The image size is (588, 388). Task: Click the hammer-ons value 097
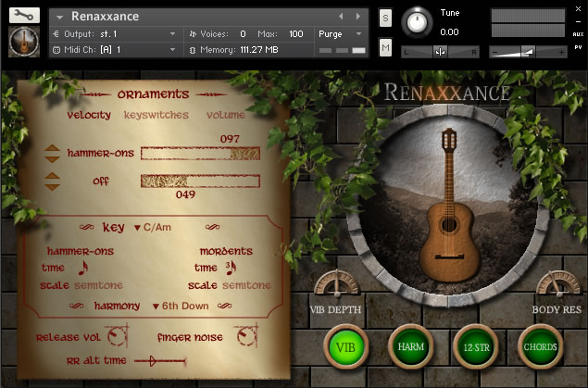point(230,139)
